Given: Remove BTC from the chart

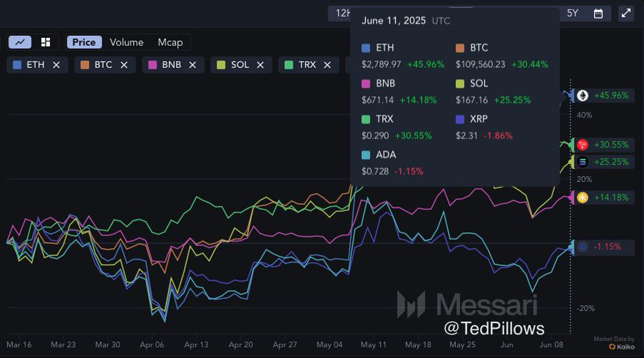Looking at the screenshot, I should 124,65.
